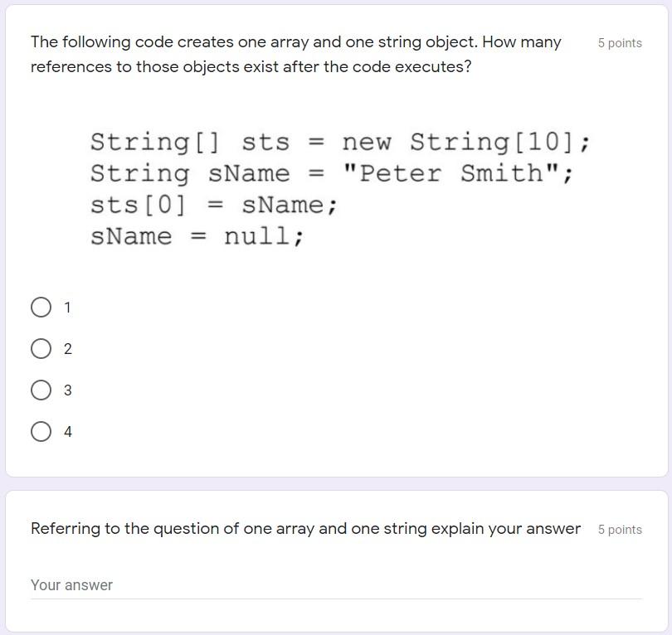Click the array and string question heading
The width and height of the screenshot is (672, 635).
coord(295,55)
